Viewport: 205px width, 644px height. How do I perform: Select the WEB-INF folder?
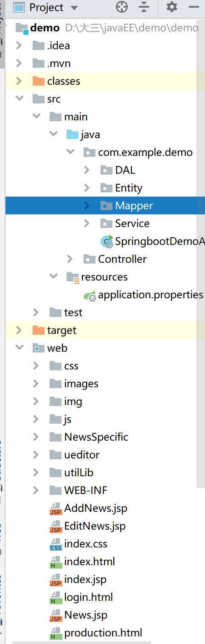78,490
